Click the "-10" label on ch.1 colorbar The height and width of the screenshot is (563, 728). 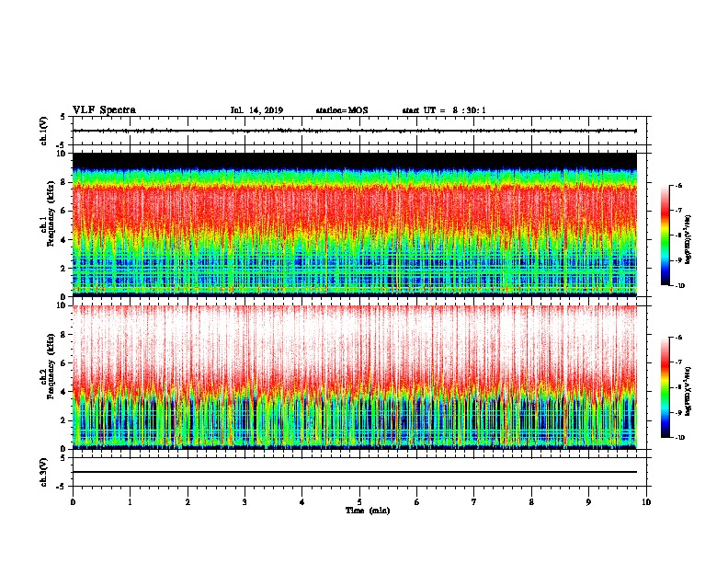(x=679, y=286)
